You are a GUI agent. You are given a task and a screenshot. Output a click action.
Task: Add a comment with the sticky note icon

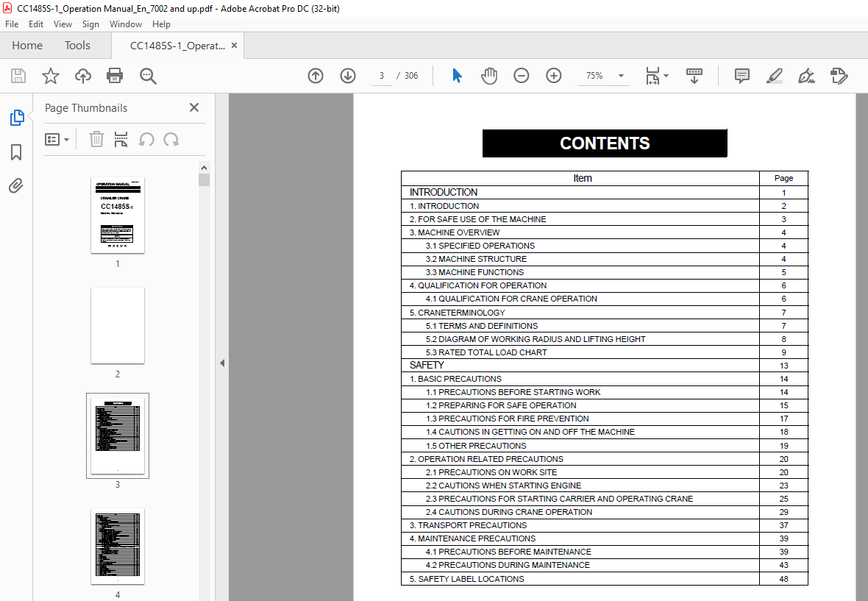click(x=741, y=76)
